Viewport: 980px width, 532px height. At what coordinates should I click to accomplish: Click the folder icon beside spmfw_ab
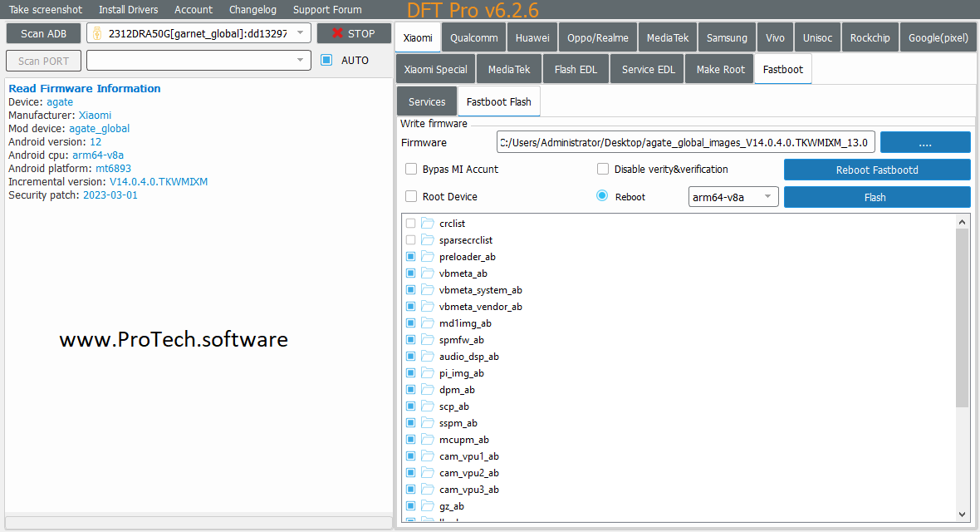coord(428,339)
